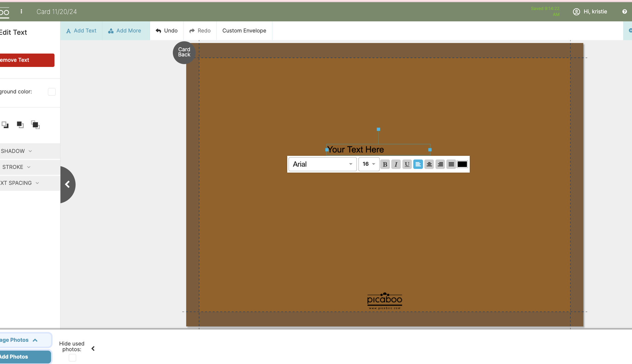
Task: Toggle bold formatting in text toolbar
Action: pos(385,164)
